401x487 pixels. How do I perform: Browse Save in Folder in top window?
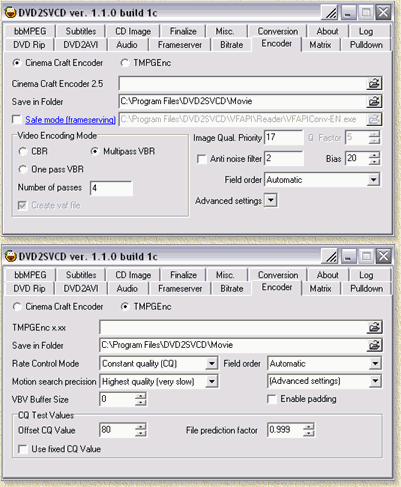(x=374, y=101)
